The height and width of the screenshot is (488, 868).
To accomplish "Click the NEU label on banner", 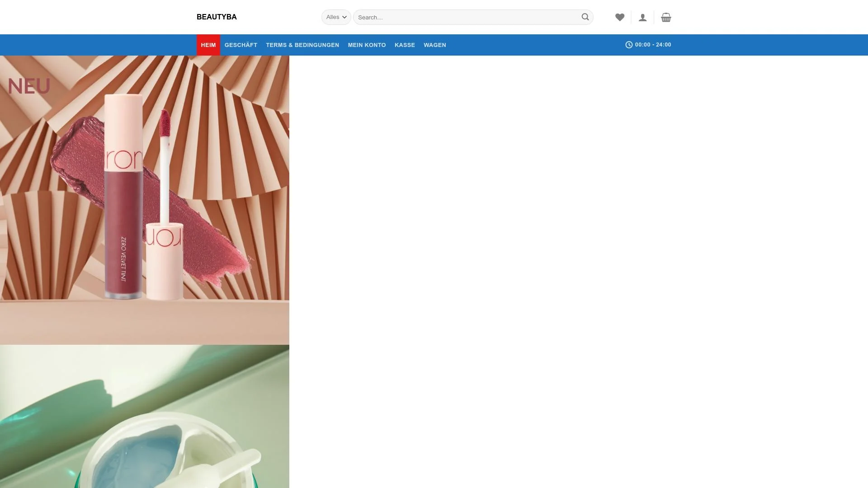I will tap(29, 86).
